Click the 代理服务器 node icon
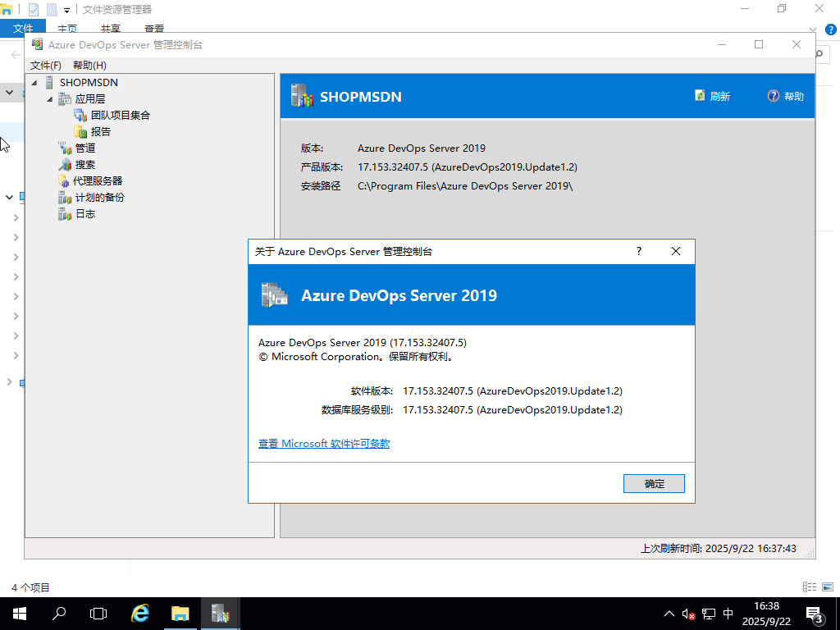Screen dimensions: 840x630 [64, 181]
